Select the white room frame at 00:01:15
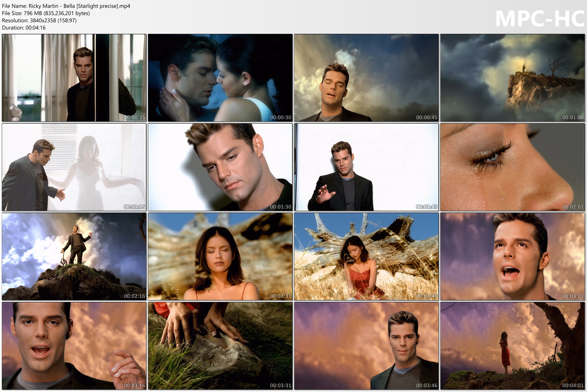587x392 pixels. tap(74, 167)
